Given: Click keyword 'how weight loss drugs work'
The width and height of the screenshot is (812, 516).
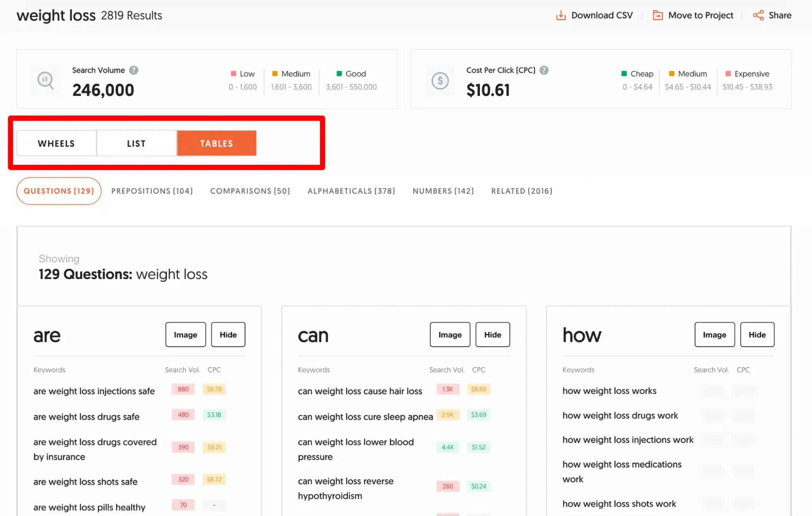Looking at the screenshot, I should tap(620, 415).
